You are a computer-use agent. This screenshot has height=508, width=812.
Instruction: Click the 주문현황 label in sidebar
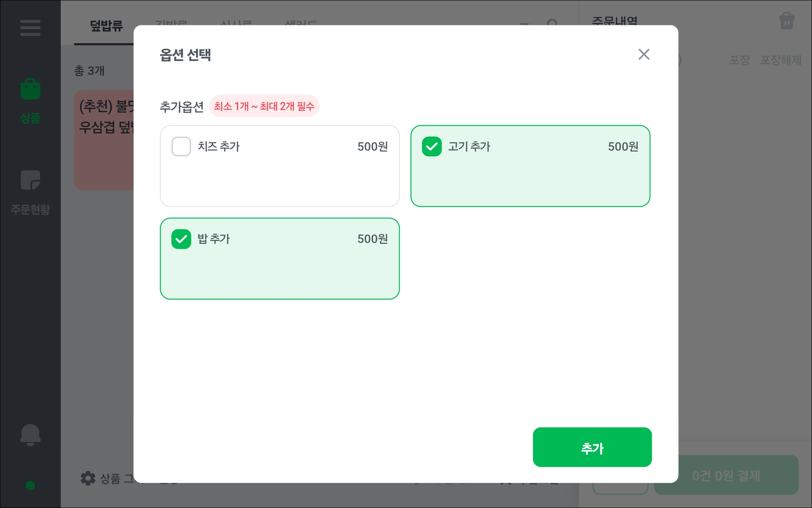point(30,209)
